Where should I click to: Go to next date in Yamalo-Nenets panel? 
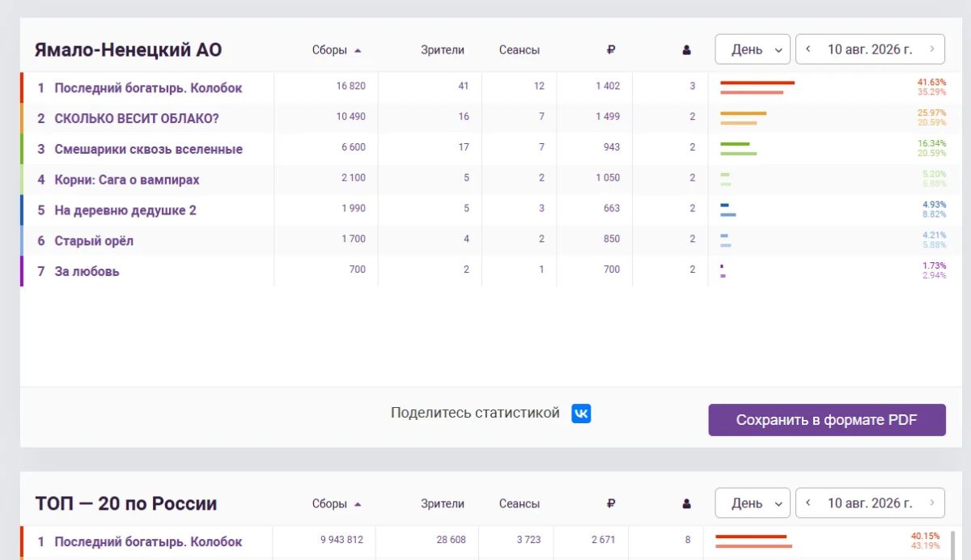click(x=932, y=49)
